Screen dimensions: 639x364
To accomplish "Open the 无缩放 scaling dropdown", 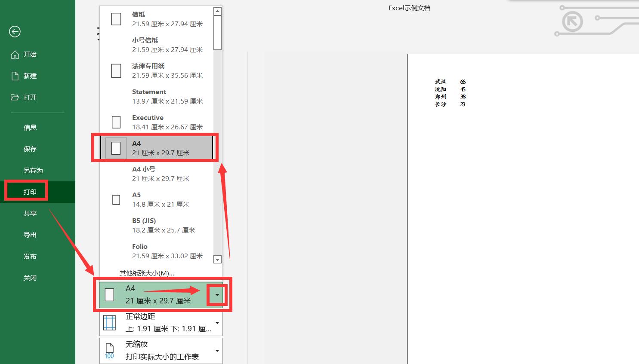I will pos(217,351).
